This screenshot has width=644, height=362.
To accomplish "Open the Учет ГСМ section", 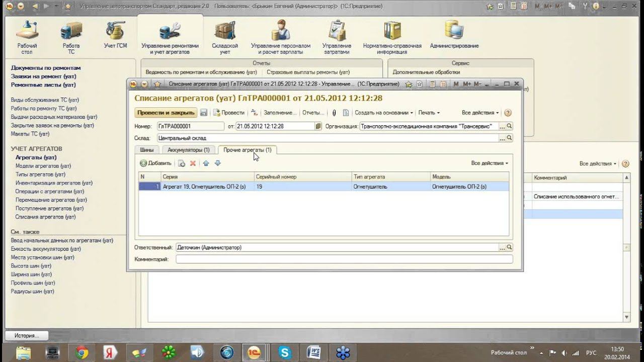I will (x=115, y=35).
